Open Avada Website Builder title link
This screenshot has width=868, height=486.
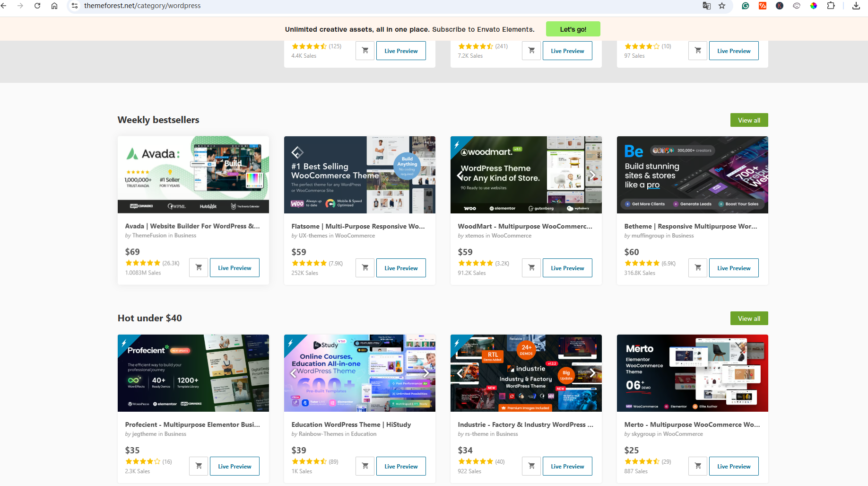tap(192, 226)
